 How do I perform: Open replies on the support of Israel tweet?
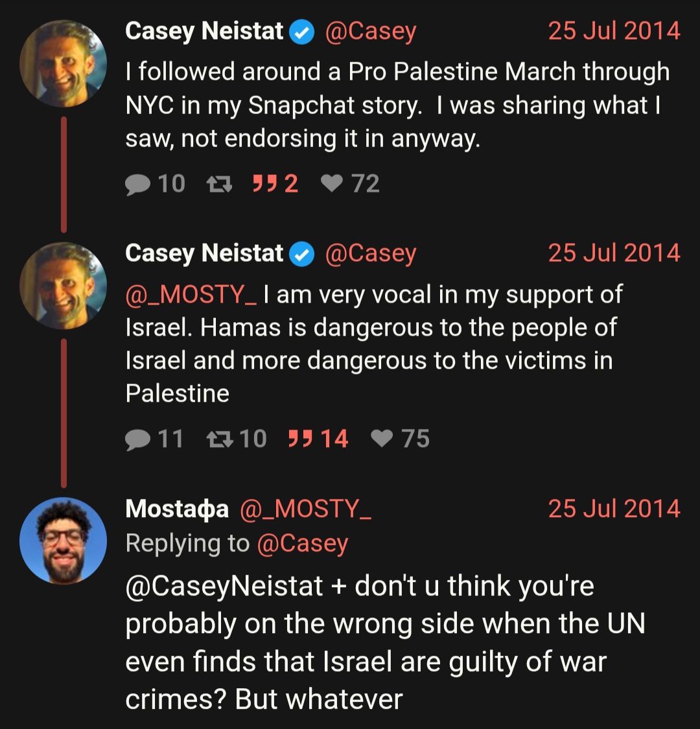[x=154, y=439]
